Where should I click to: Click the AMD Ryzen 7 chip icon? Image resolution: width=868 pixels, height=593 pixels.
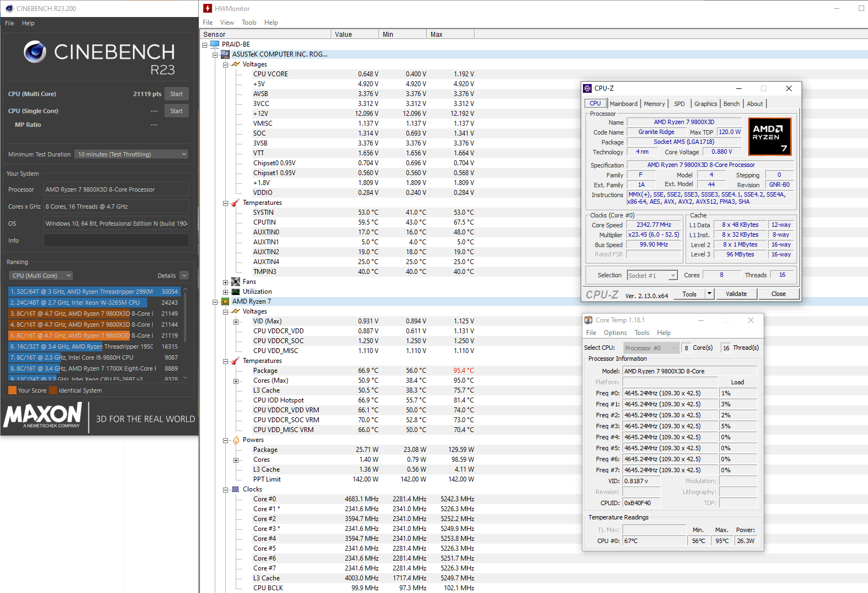pos(225,301)
